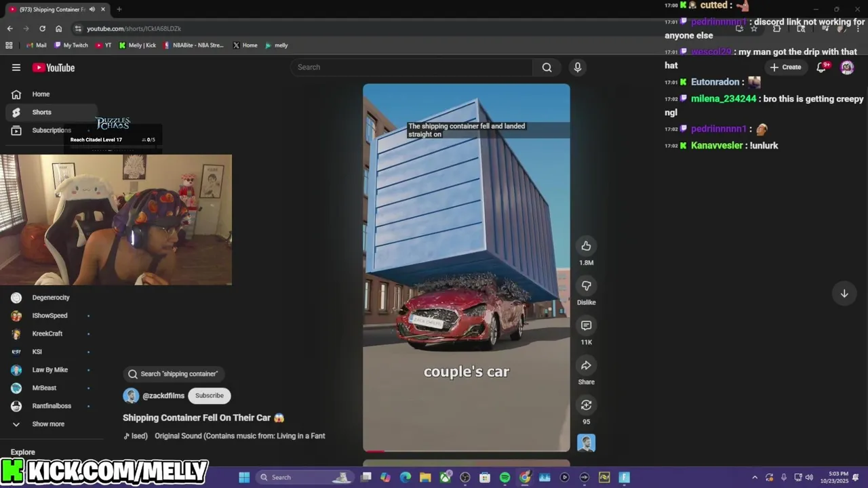The image size is (868, 488).
Task: Click the 'Shipping Container Fell' browser tab
Action: click(58, 9)
